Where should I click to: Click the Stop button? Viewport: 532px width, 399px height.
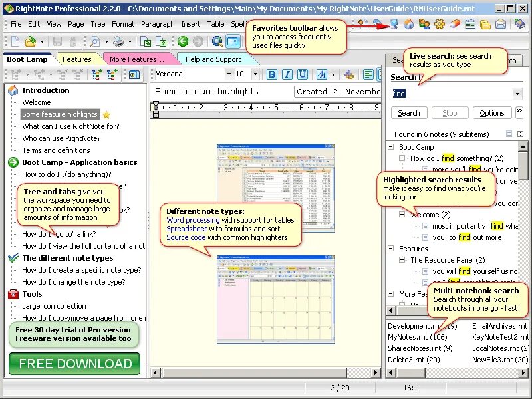click(450, 113)
